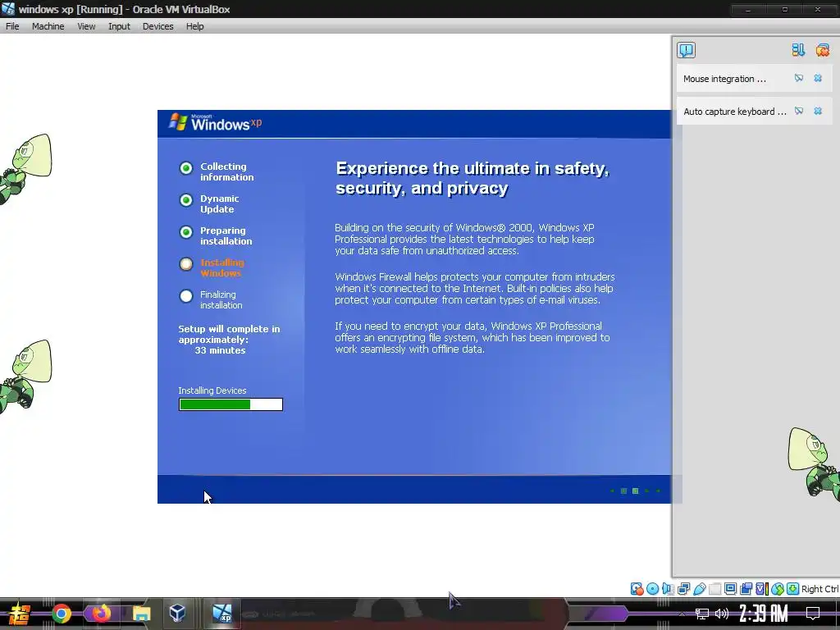
Task: Open Firefox from the taskbar
Action: (x=101, y=614)
